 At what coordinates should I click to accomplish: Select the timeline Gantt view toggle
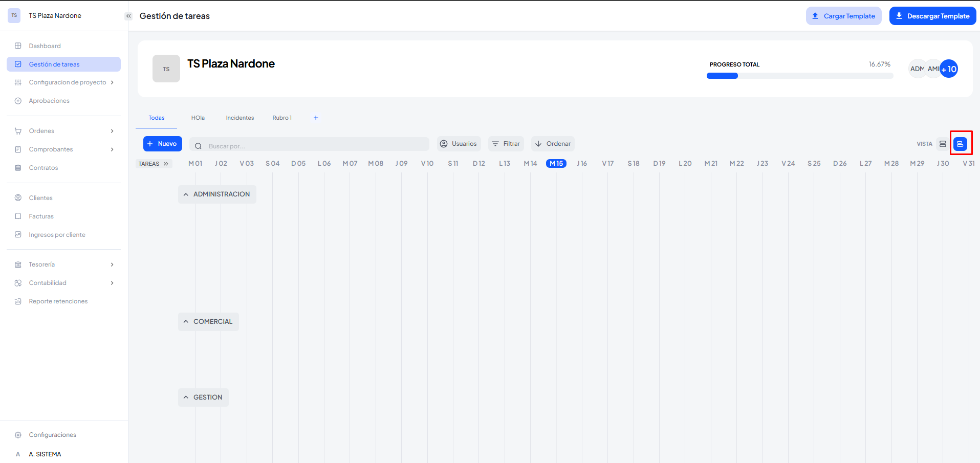pyautogui.click(x=960, y=144)
